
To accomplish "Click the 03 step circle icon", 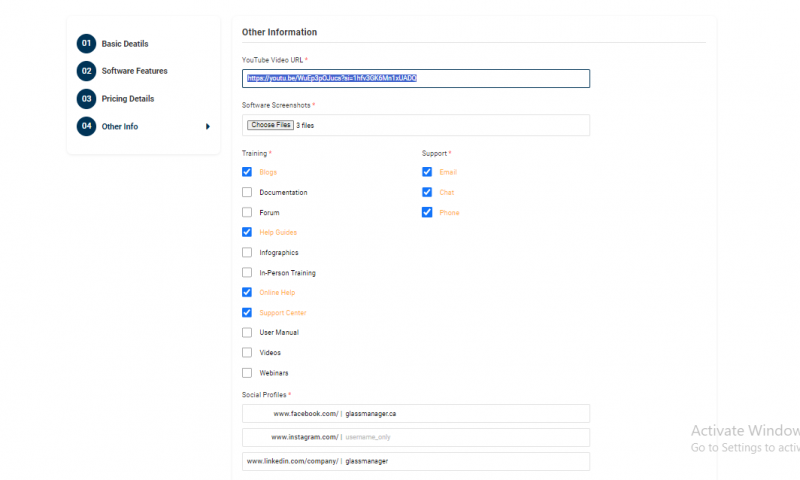I will pos(86,99).
